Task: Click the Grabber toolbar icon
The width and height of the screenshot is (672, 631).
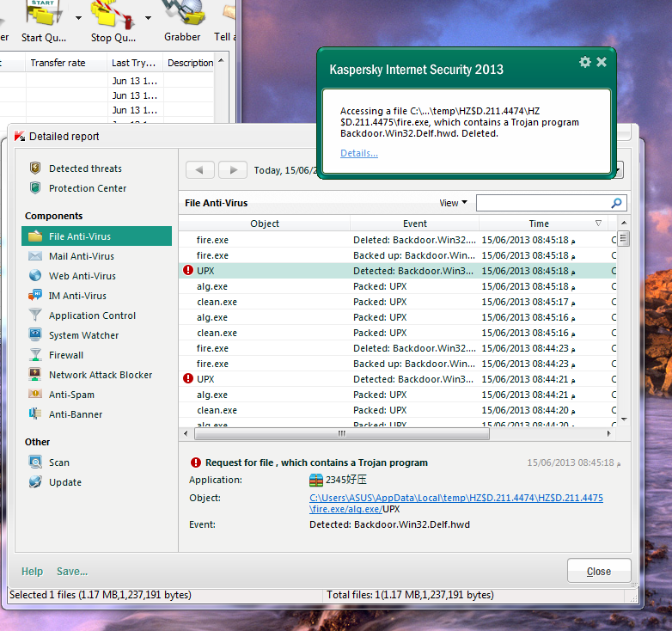Action: coord(183,13)
